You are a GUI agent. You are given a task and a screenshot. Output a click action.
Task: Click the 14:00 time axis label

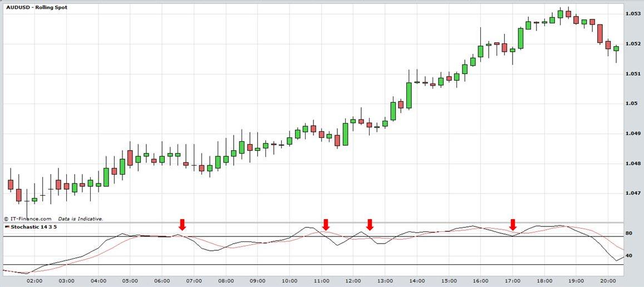(x=416, y=281)
